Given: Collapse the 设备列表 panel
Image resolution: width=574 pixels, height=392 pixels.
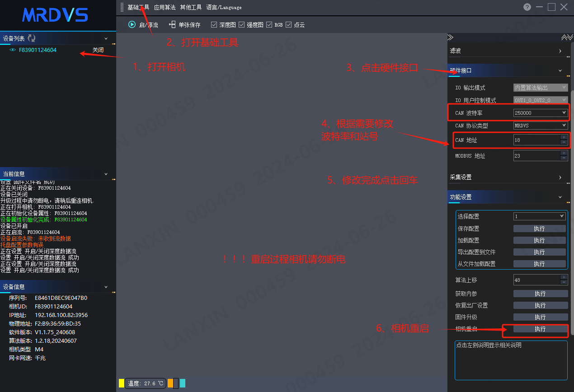Looking at the screenshot, I should tap(106, 39).
